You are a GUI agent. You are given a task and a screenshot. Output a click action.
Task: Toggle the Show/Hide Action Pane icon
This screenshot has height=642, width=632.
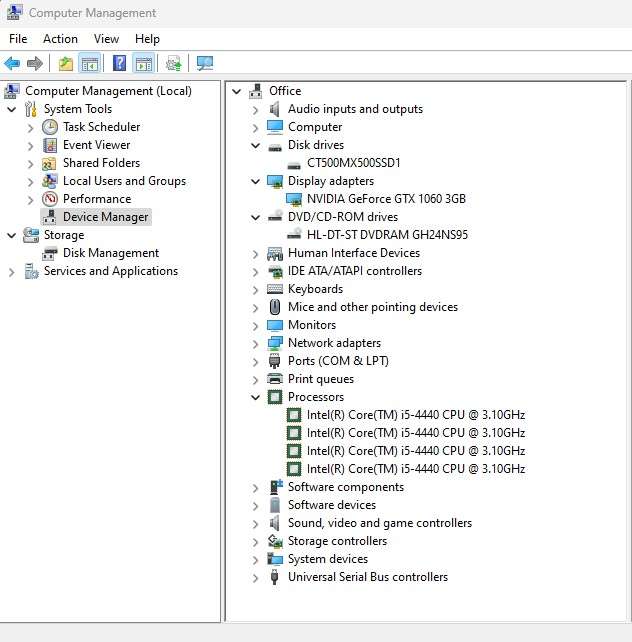[144, 63]
